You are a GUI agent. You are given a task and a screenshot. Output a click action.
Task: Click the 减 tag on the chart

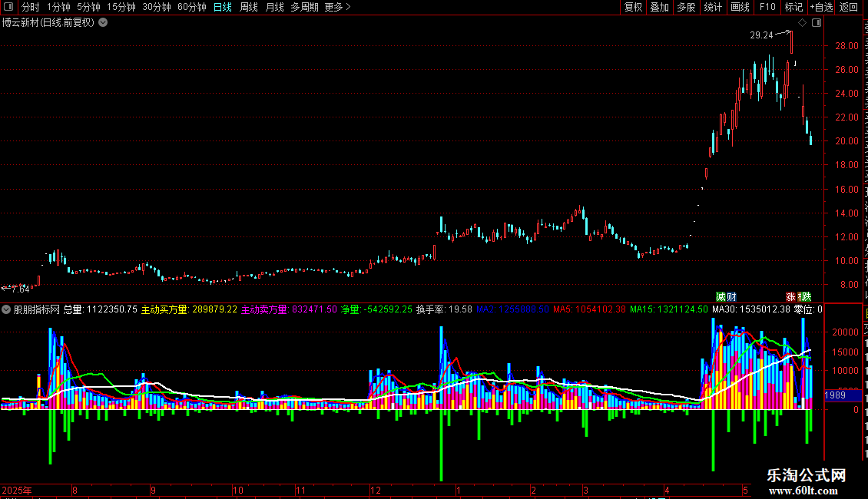pos(721,297)
